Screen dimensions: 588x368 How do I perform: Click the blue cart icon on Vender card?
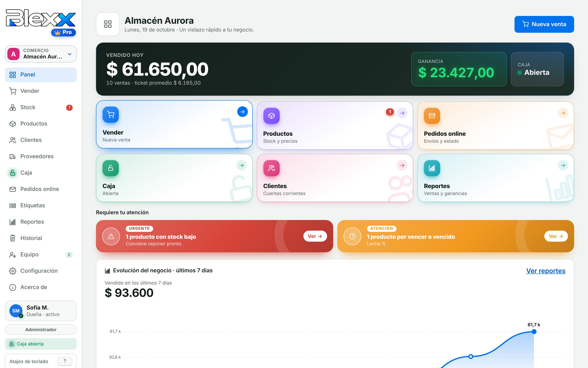tap(110, 114)
